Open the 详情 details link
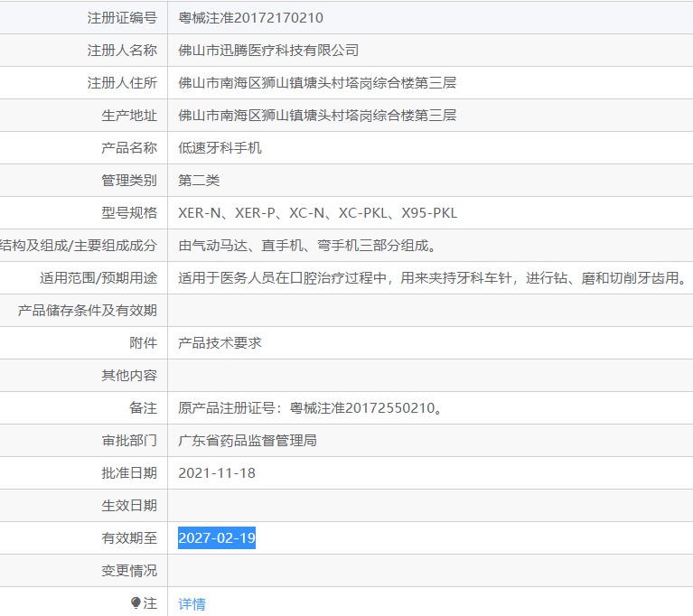The height and width of the screenshot is (616, 693). (192, 603)
